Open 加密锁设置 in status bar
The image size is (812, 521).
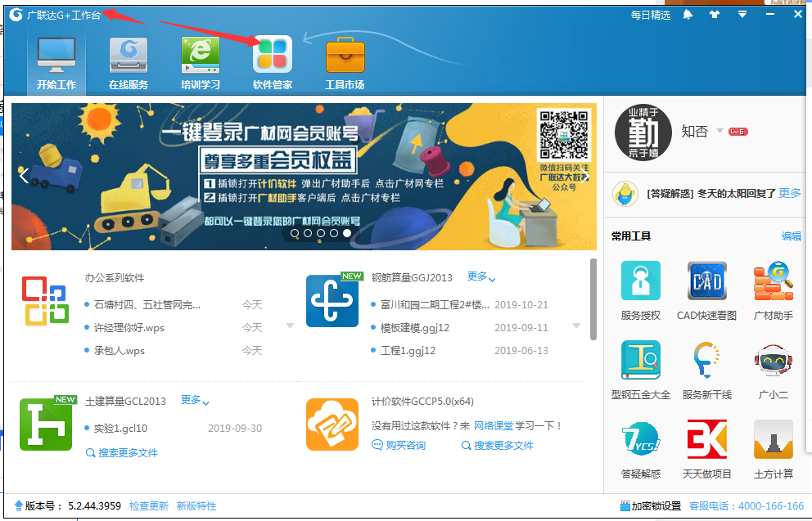[x=651, y=506]
